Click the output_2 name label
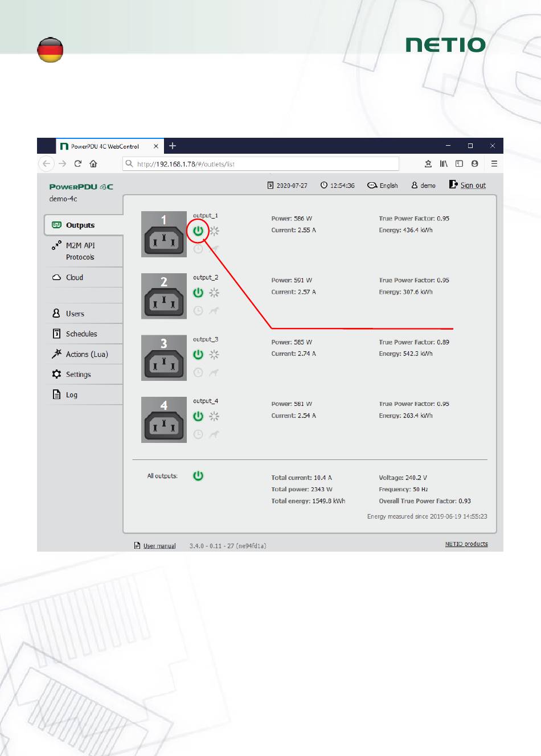This screenshot has width=541, height=756. pyautogui.click(x=206, y=277)
